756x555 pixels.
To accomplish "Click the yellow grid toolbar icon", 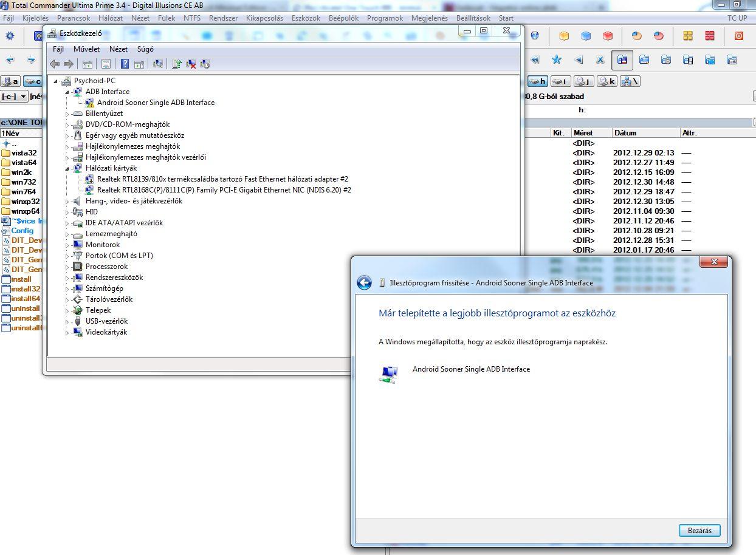I will 688,36.
